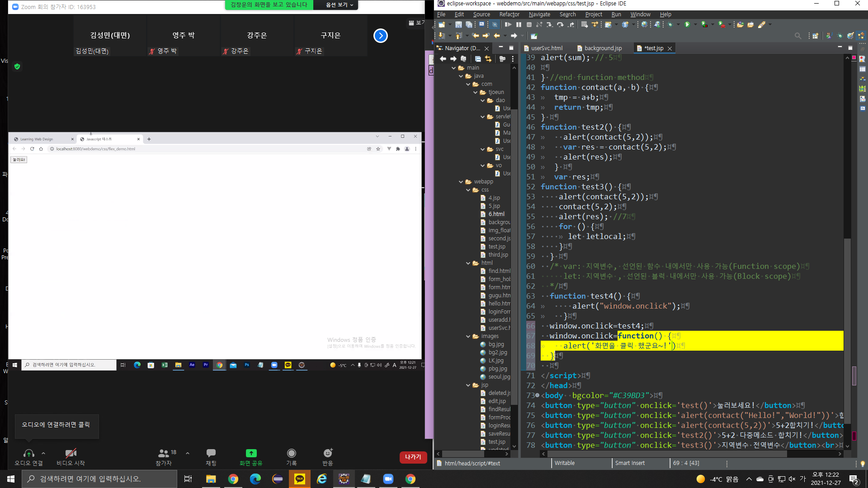Open the Zoom view options dropdown

pyautogui.click(x=339, y=5)
